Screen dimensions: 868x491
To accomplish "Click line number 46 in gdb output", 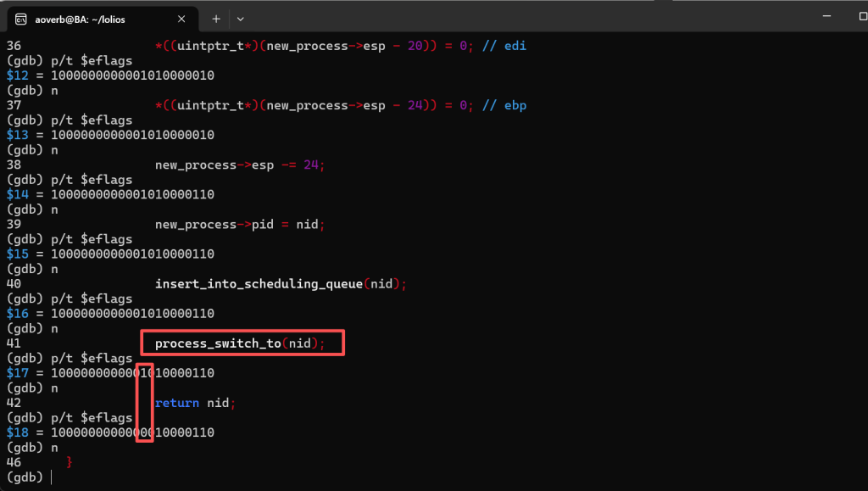I will point(14,462).
